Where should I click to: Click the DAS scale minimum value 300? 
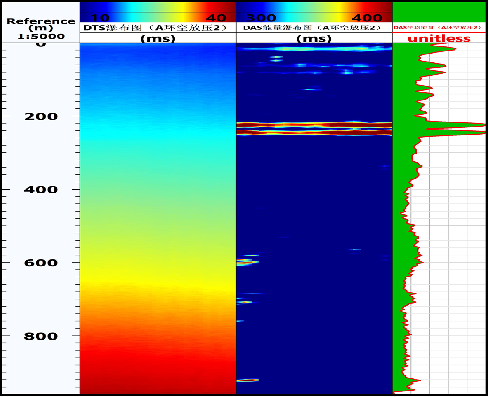click(x=261, y=18)
